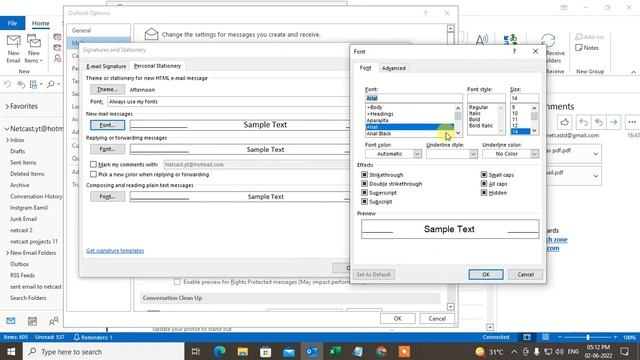Click Font button for replying or forwarding
The width and height of the screenshot is (640, 360).
pyautogui.click(x=107, y=149)
